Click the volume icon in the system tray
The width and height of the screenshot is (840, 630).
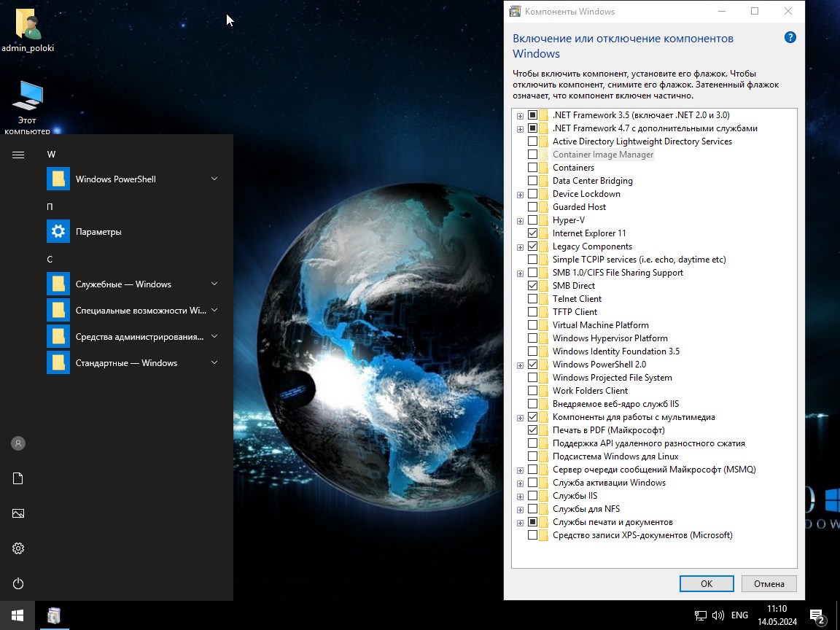(x=718, y=615)
